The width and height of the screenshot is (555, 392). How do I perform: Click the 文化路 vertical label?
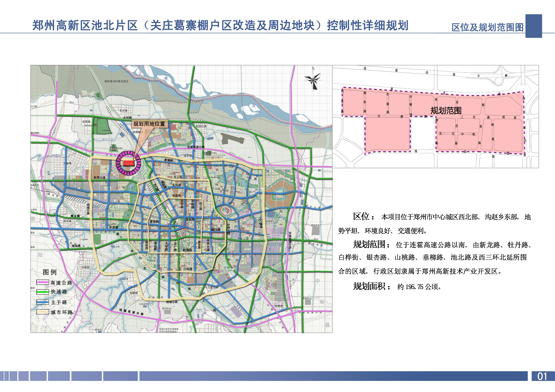point(182,204)
